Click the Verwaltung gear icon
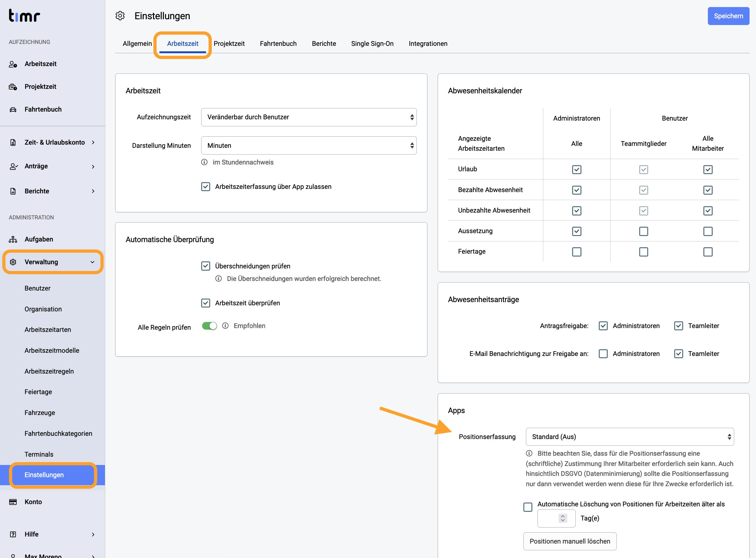 point(13,262)
